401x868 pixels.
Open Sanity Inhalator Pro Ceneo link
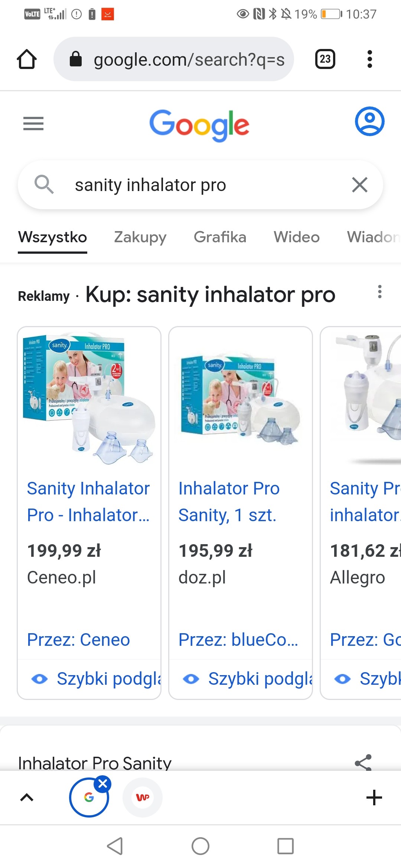88,502
